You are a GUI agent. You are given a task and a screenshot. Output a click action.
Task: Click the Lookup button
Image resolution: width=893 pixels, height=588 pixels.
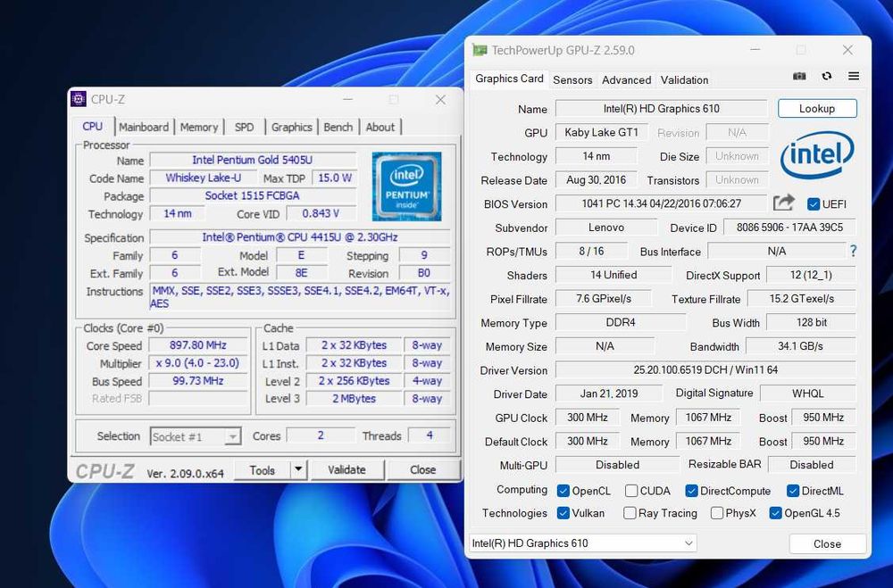(x=817, y=108)
